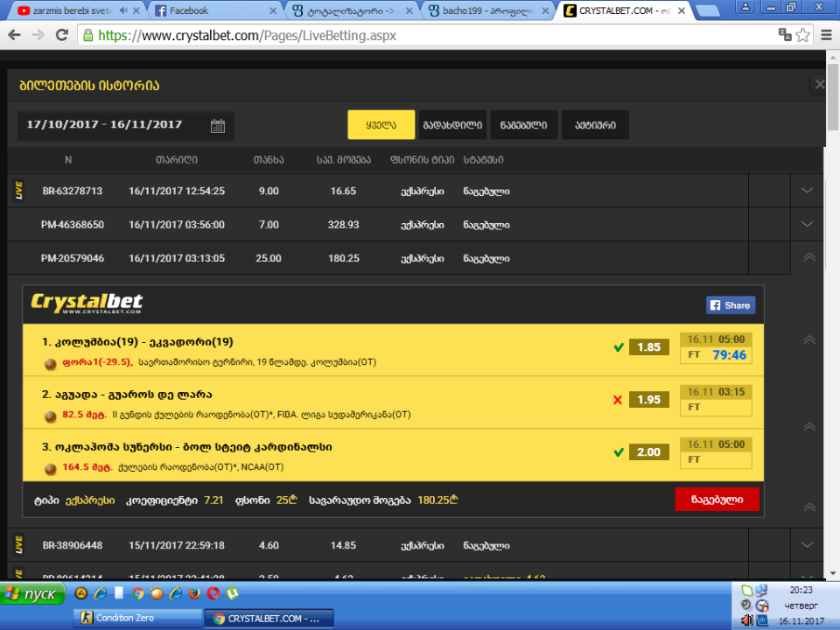Click the translate page icon in address bar
840x630 pixels.
tap(785, 35)
